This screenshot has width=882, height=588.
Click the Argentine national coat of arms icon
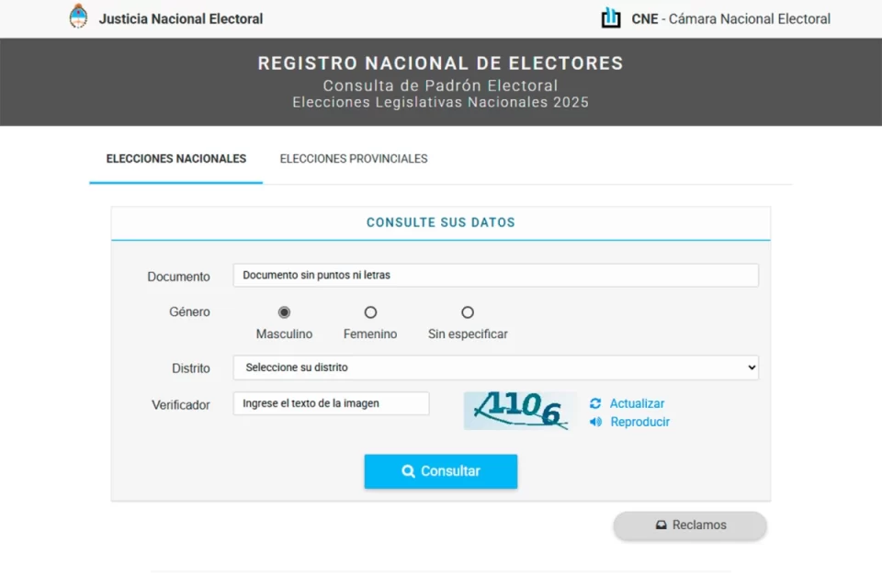click(79, 17)
